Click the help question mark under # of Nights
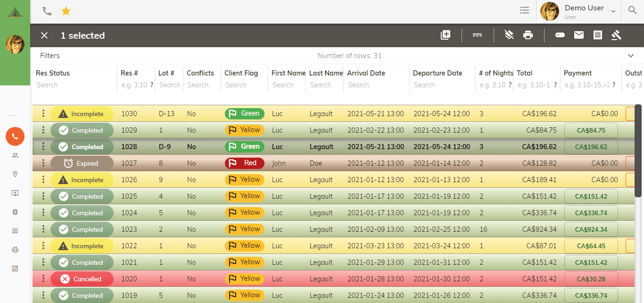Viewport: 644px width, 303px height. point(510,85)
